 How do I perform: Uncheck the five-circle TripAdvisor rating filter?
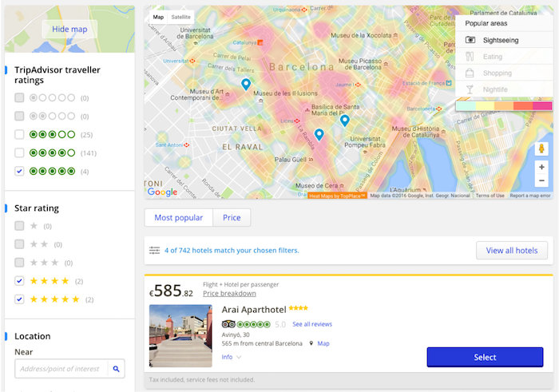[x=19, y=172]
